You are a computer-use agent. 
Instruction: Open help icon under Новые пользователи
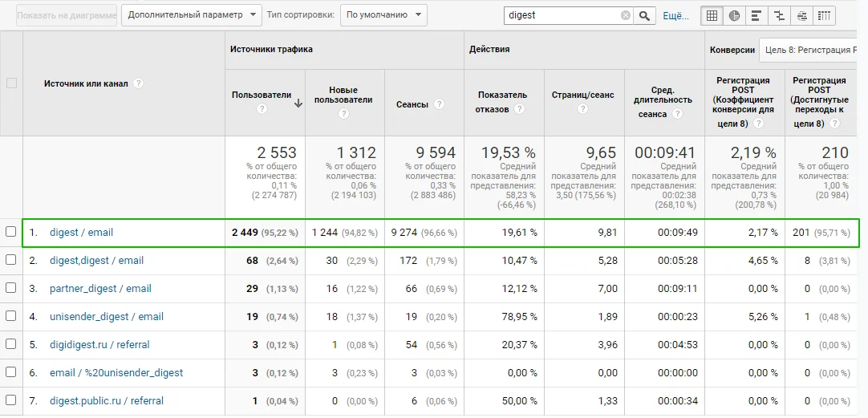(343, 114)
